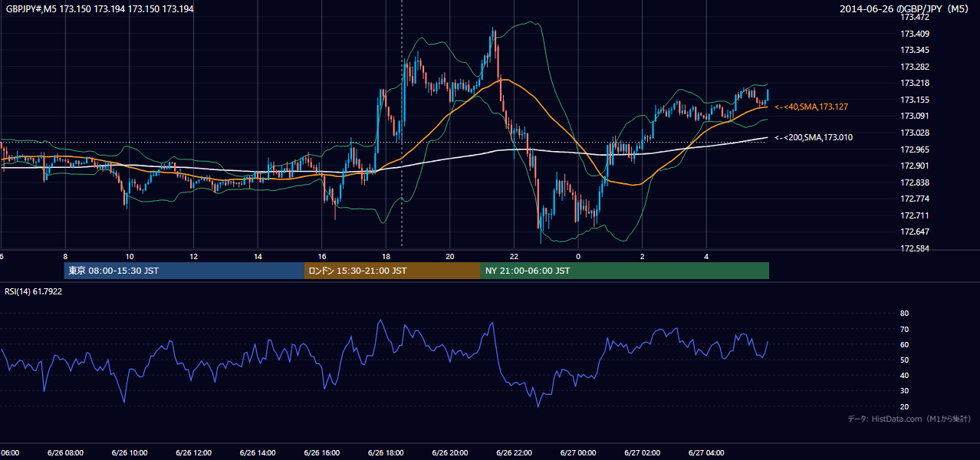
Task: Click the RSI 20 level label
Action: pyautogui.click(x=905, y=406)
